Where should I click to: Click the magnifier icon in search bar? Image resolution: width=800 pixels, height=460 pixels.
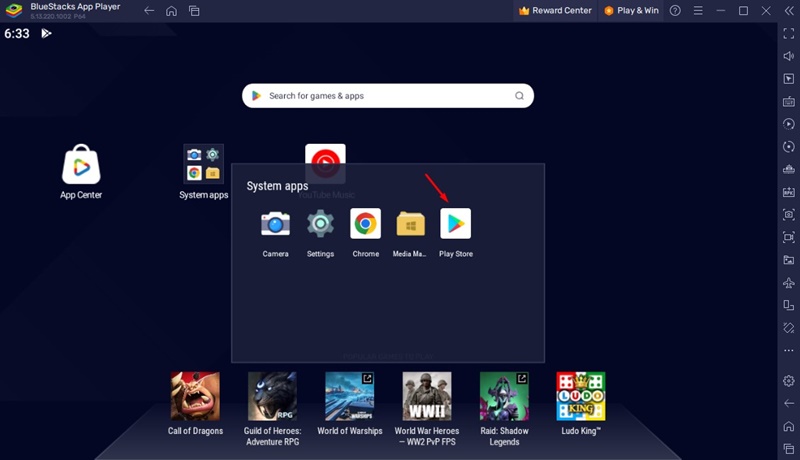click(519, 96)
